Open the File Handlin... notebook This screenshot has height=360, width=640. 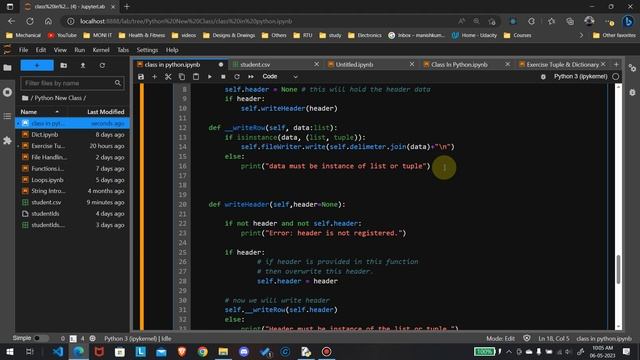pos(72,157)
